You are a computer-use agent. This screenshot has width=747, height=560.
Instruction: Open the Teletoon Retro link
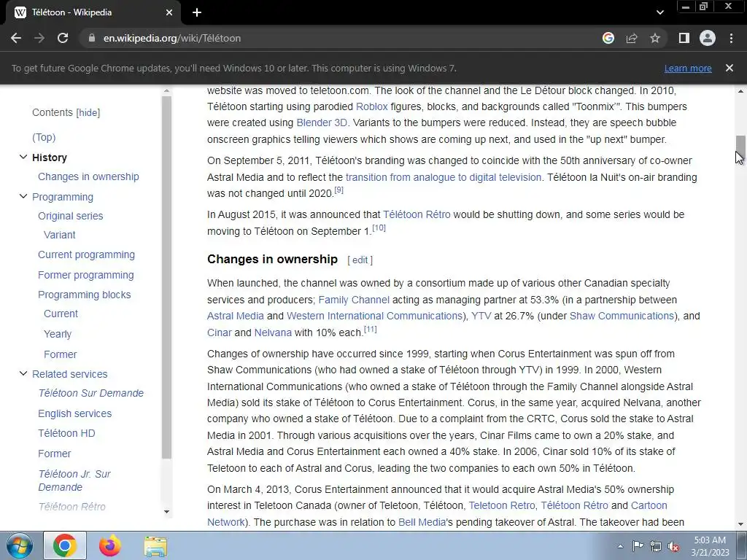pos(502,506)
